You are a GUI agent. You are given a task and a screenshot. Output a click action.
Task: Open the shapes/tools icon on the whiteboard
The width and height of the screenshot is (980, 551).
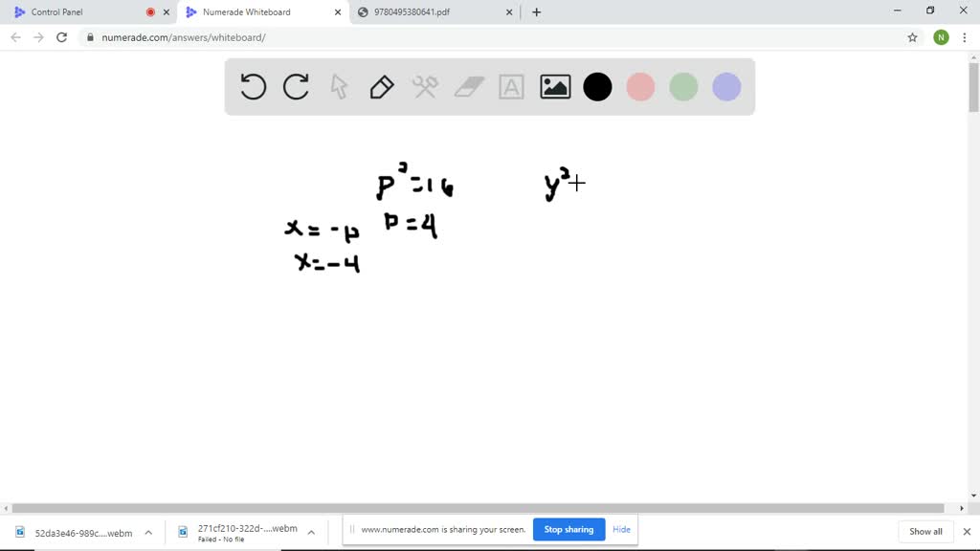click(425, 87)
